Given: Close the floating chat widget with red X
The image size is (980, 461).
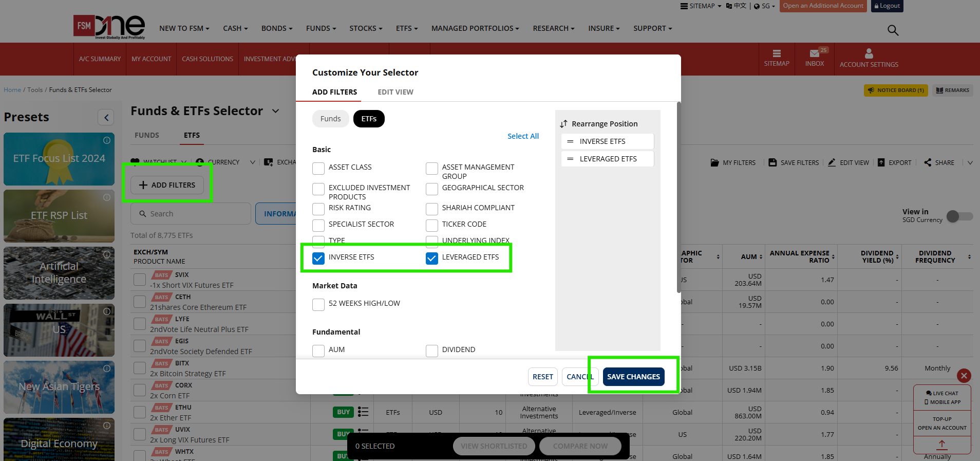Looking at the screenshot, I should coord(964,376).
